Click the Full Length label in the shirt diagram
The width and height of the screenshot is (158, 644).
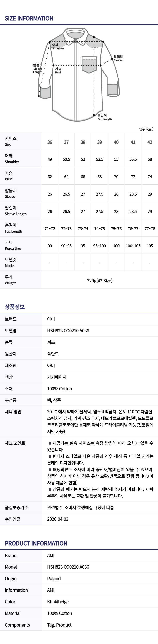coord(104,117)
